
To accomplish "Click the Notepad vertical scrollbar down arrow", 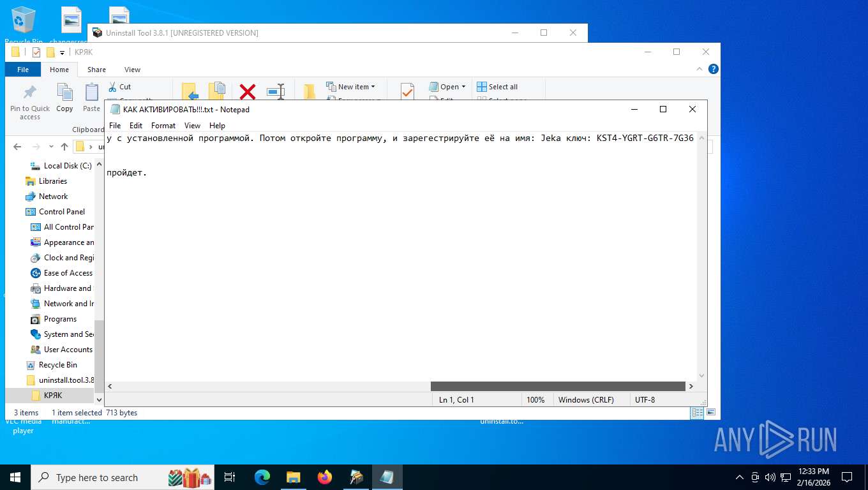I will [702, 376].
